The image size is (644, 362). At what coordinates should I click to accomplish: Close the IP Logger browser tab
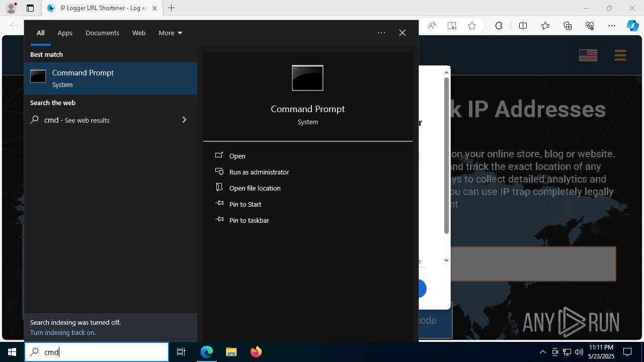(x=154, y=8)
